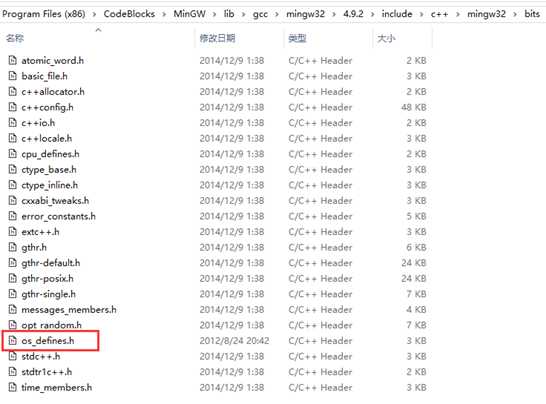Go to CodeBlocks folder breadcrumb
The height and width of the screenshot is (404, 546).
129,14
